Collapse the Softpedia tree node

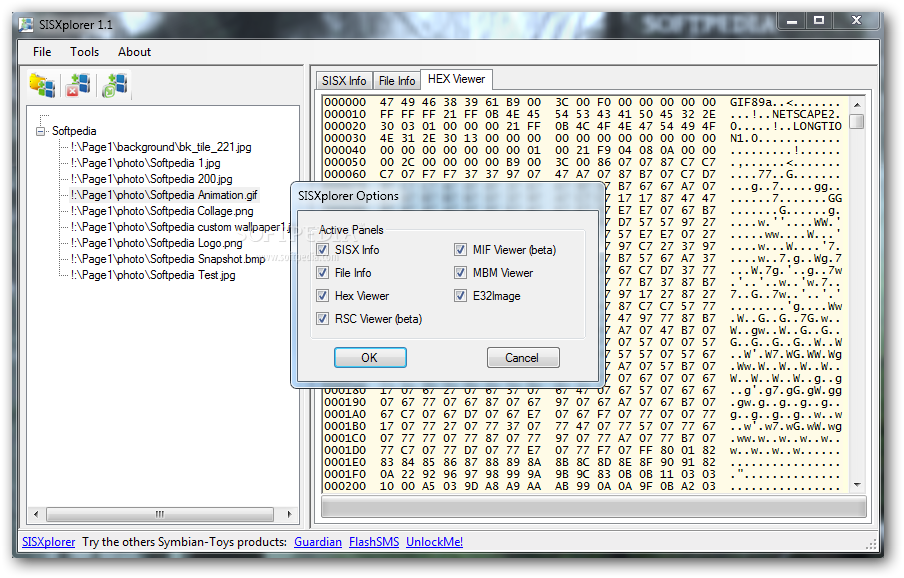click(x=40, y=131)
